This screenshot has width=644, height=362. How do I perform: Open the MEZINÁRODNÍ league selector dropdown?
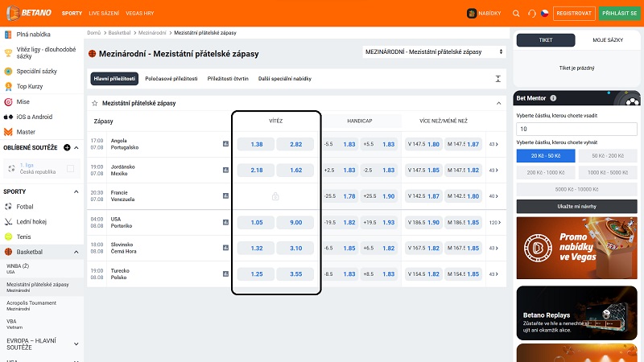pos(435,52)
